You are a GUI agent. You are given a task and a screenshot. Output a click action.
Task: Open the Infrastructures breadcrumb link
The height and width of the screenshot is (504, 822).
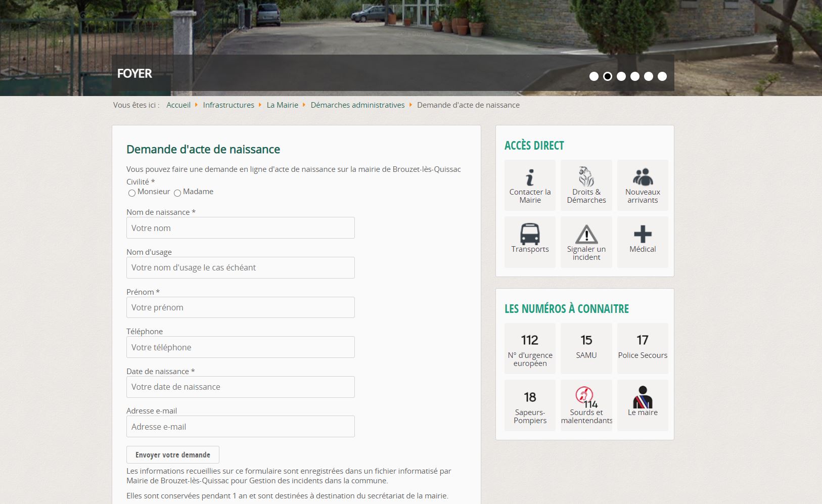(x=229, y=105)
